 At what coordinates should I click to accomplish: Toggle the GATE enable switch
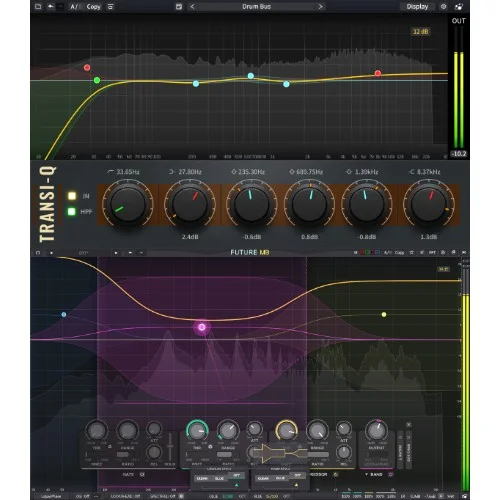[142, 474]
